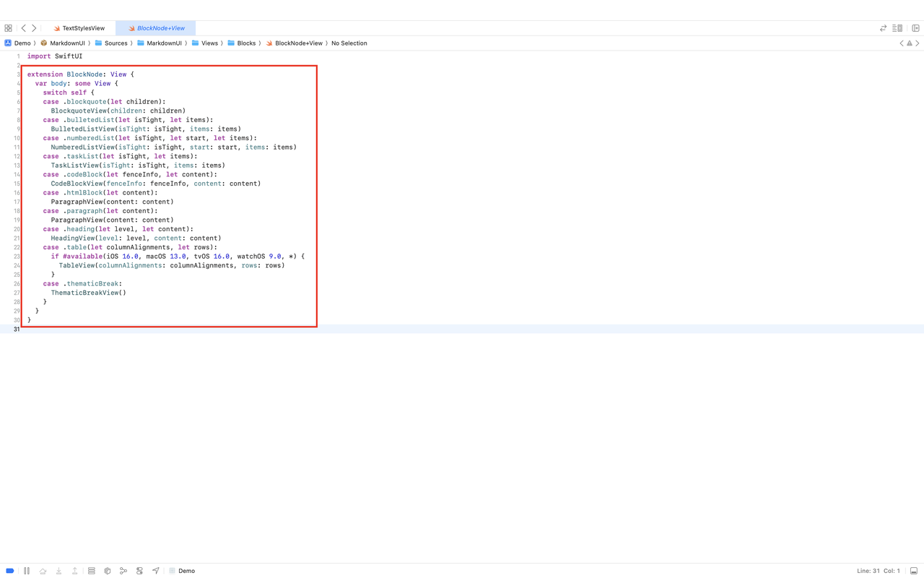
Task: Open the BlockNode+View file breadcrumb
Action: click(x=294, y=43)
